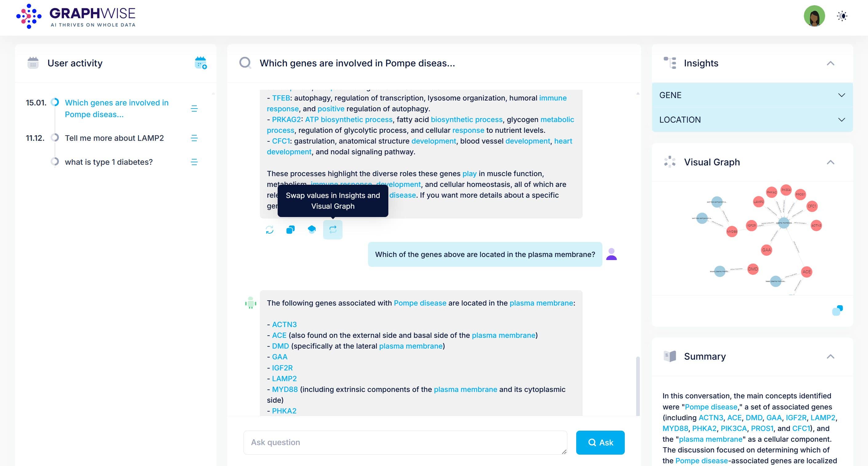Click the swap values in Insights icon

click(x=333, y=229)
